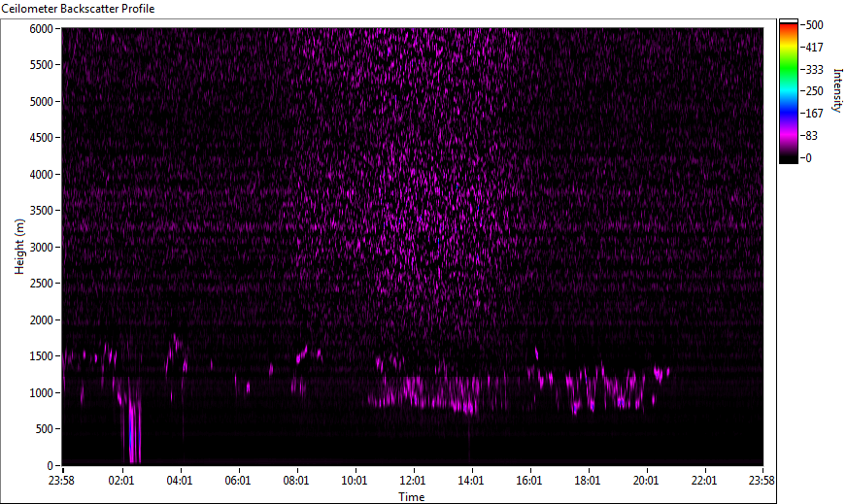Click the 500 Height axis tick label

pos(45,429)
